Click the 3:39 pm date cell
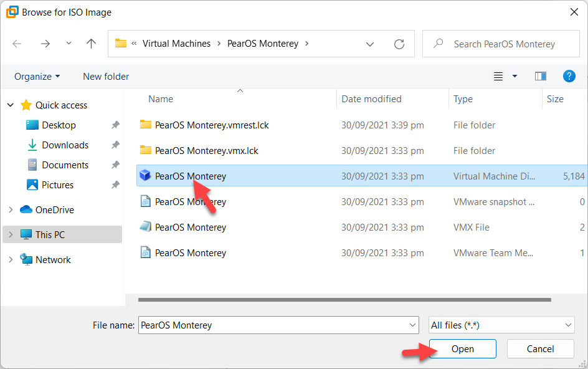 (382, 125)
